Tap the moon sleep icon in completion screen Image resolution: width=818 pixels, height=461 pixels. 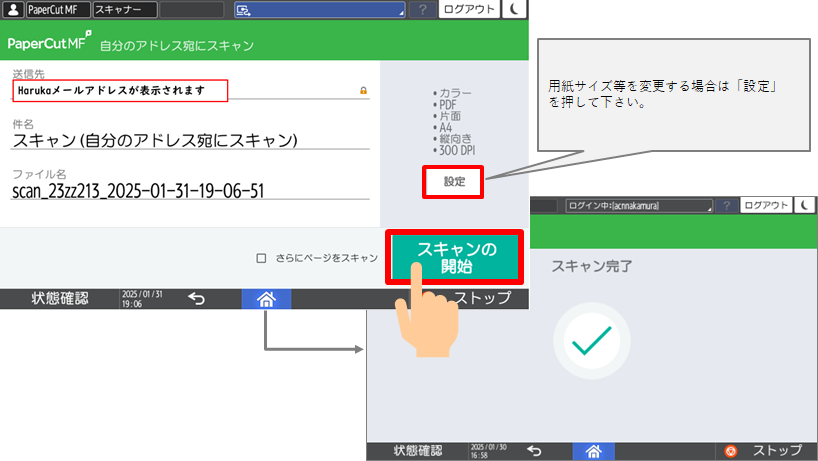coord(805,205)
